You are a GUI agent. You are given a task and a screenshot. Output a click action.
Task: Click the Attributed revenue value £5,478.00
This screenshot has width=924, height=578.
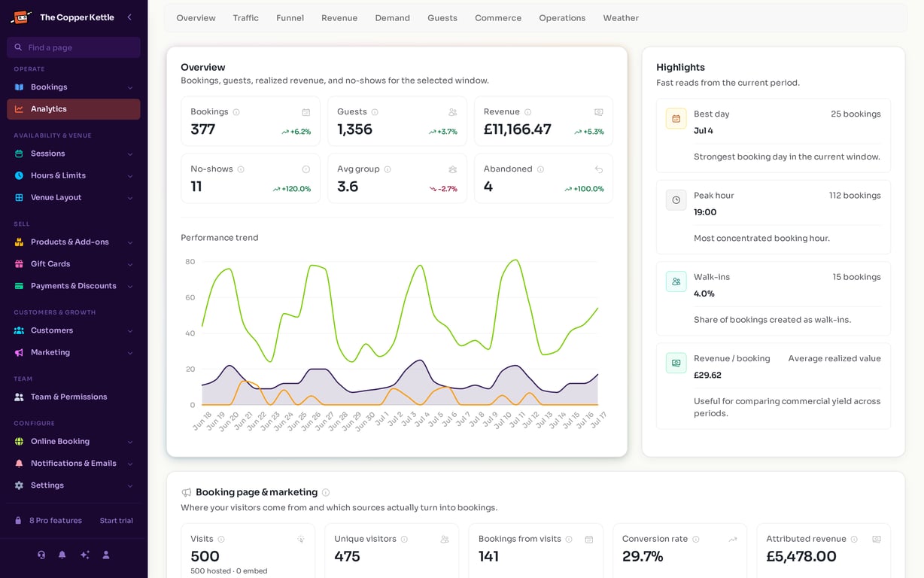click(x=801, y=556)
